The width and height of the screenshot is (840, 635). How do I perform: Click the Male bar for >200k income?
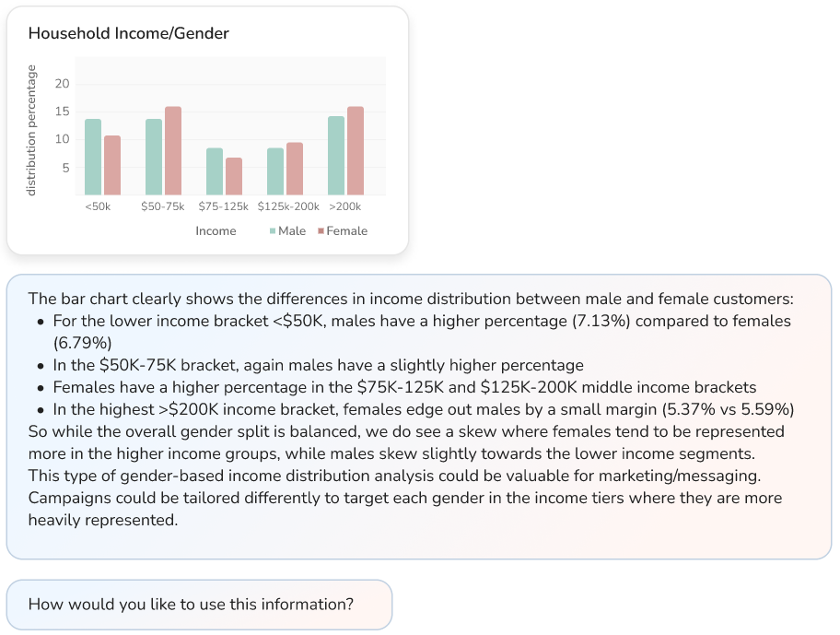tap(336, 155)
